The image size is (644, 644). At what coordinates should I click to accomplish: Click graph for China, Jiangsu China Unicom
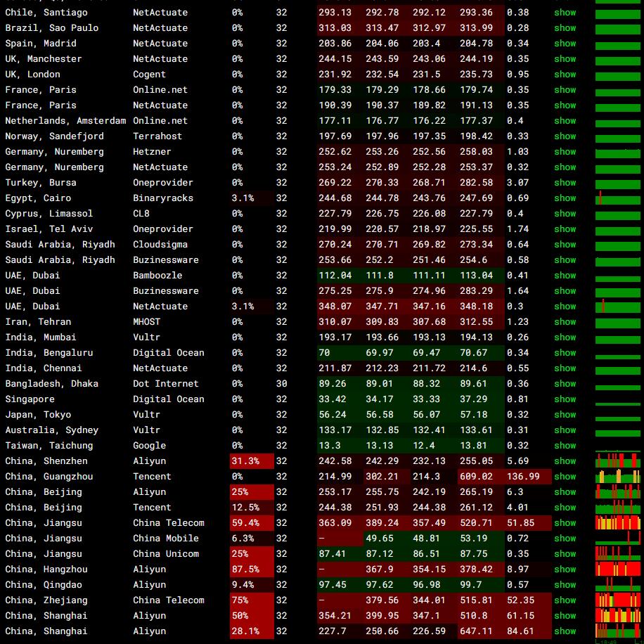[x=618, y=553]
